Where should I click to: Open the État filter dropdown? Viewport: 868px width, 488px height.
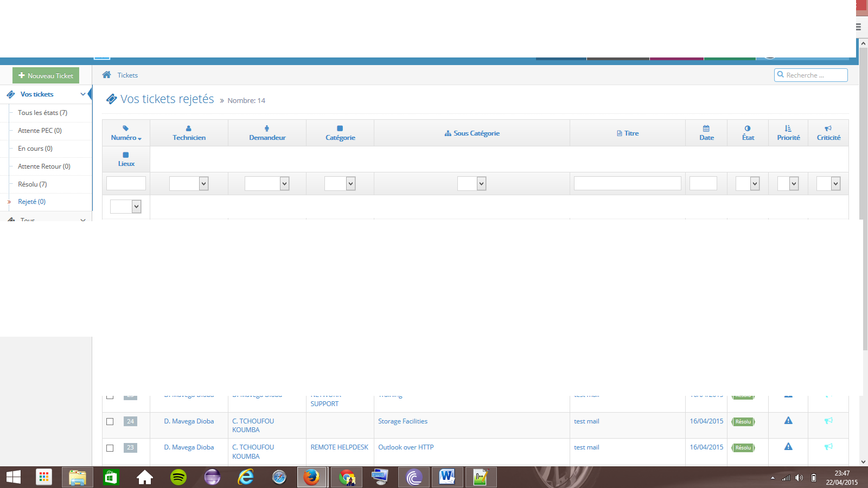pos(748,184)
